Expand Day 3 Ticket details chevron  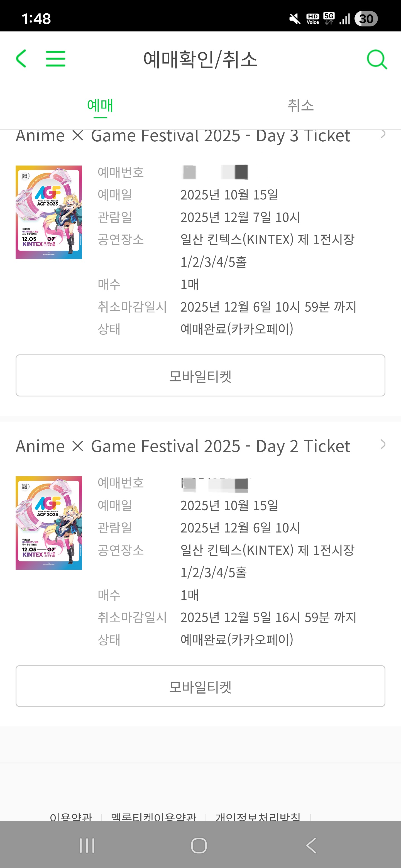[383, 134]
